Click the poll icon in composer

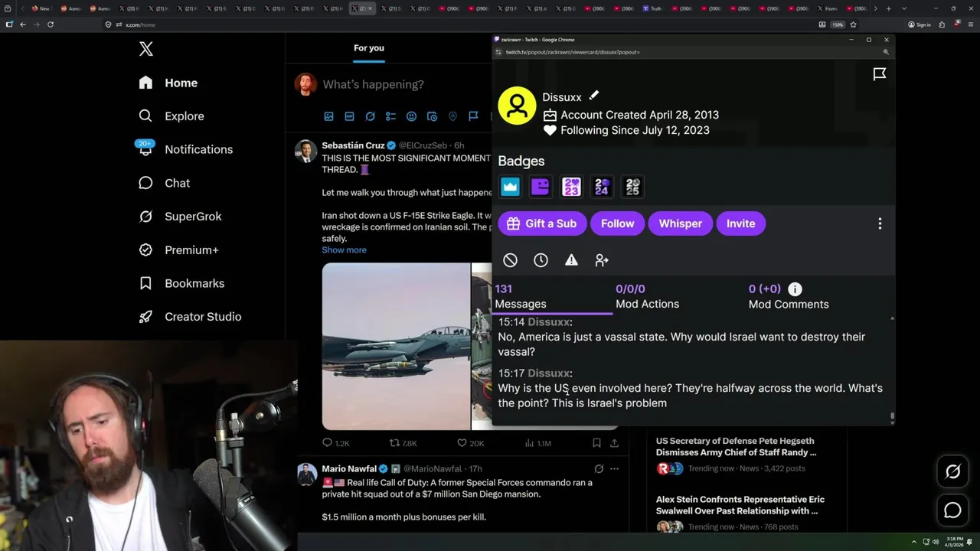pyautogui.click(x=390, y=116)
